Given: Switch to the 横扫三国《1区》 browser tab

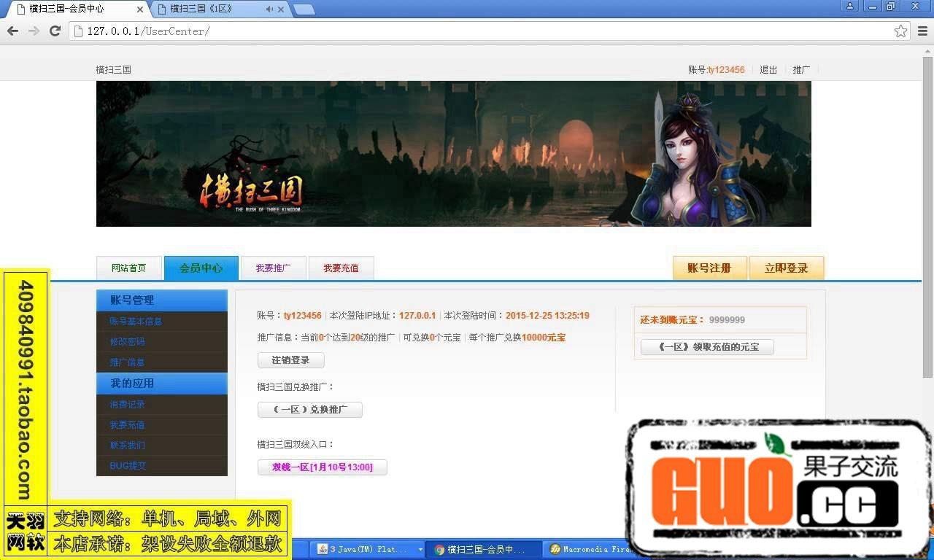Looking at the screenshot, I should (212, 9).
